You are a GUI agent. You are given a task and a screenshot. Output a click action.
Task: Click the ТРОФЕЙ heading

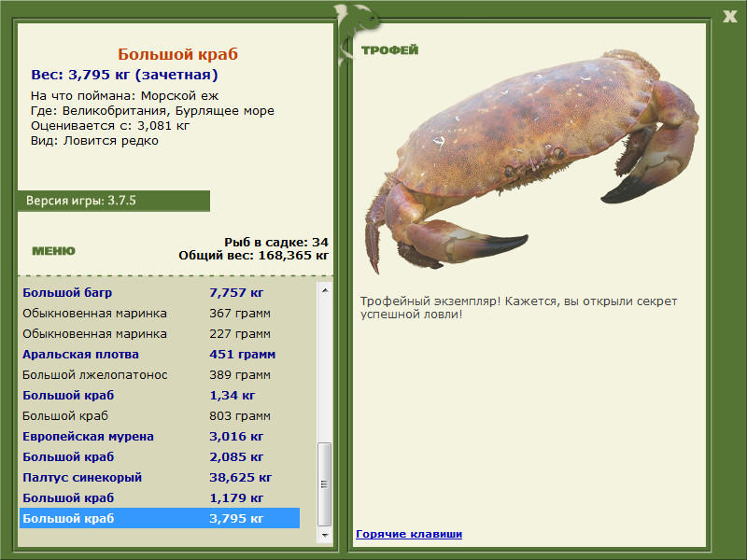(389, 50)
